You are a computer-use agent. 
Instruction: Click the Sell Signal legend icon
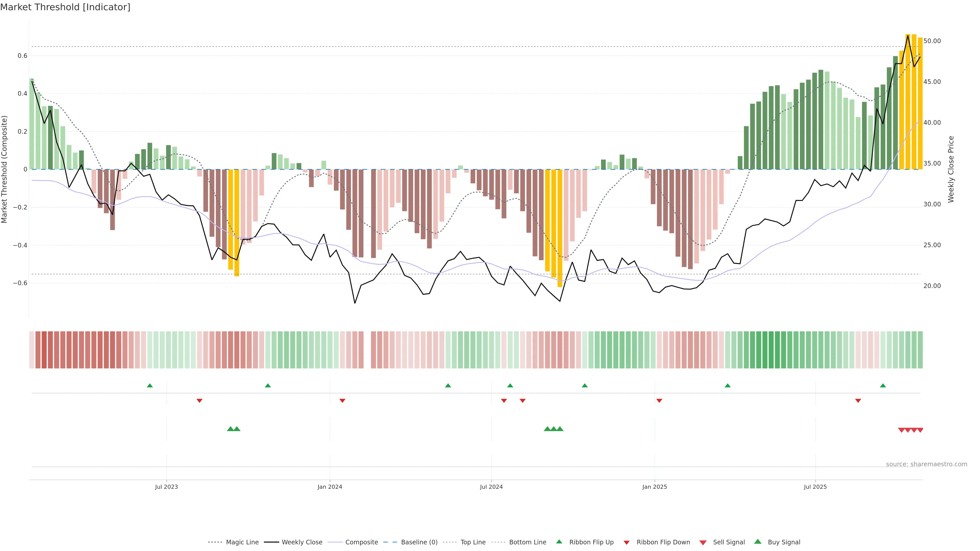click(703, 543)
